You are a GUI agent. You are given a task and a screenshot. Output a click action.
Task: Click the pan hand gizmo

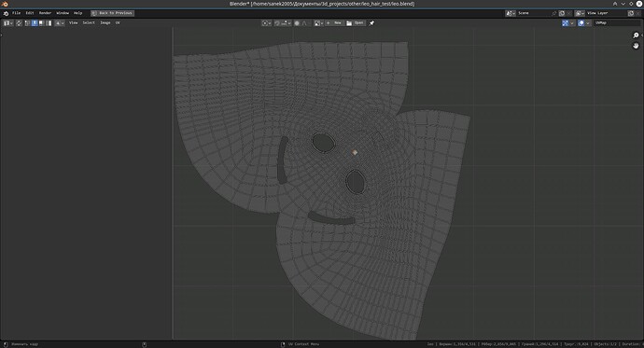click(x=636, y=46)
